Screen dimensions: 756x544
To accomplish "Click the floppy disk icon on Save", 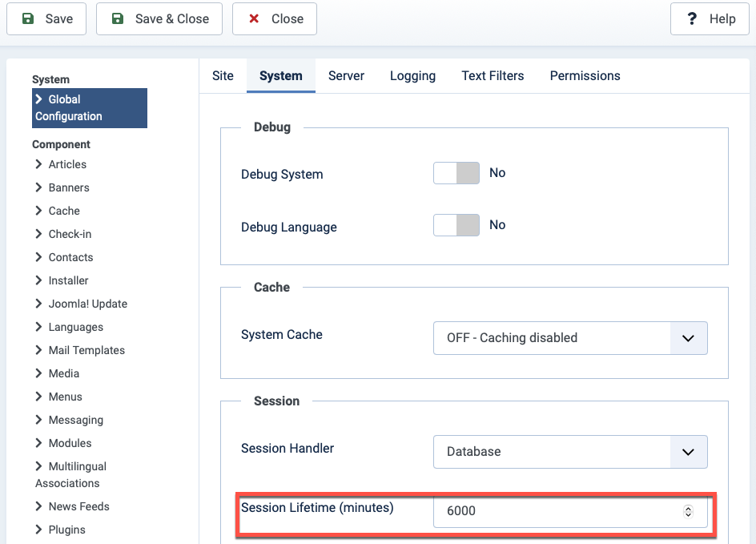I will pos(28,19).
